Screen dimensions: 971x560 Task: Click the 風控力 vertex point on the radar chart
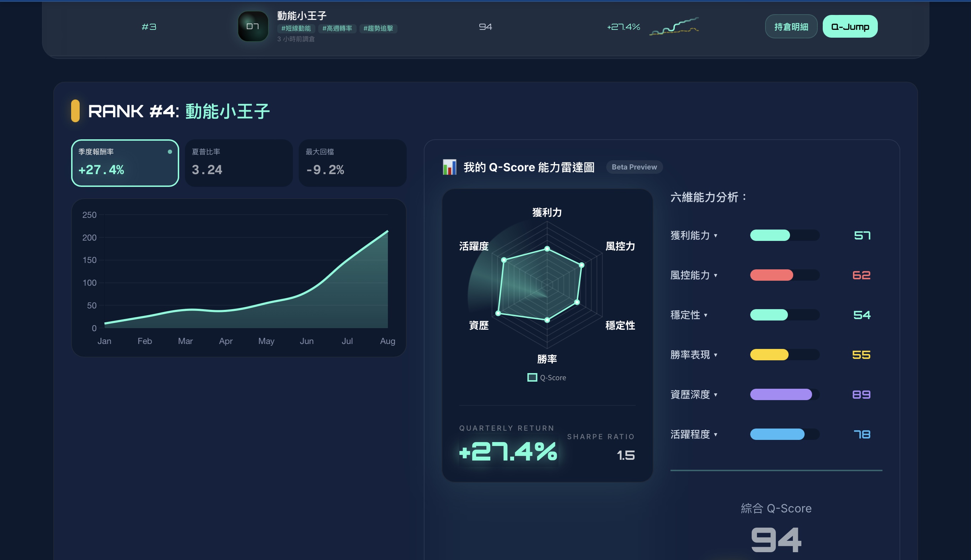(x=582, y=265)
